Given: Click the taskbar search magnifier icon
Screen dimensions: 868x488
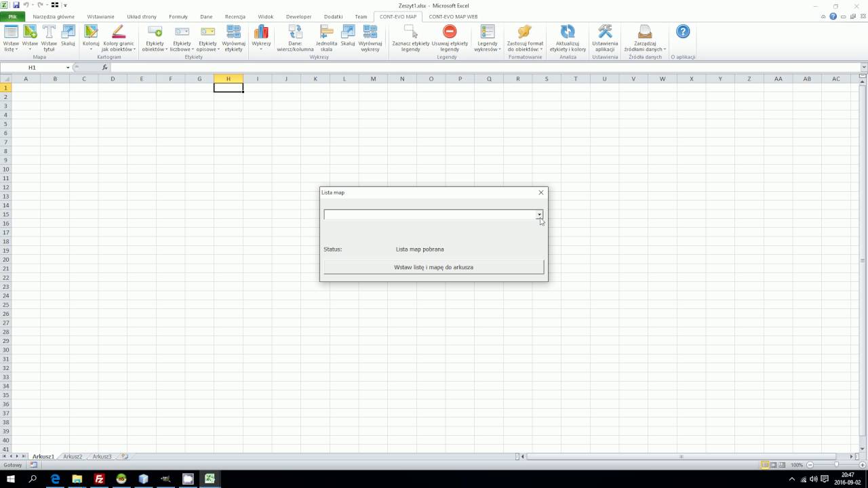Looking at the screenshot, I should coord(33,479).
